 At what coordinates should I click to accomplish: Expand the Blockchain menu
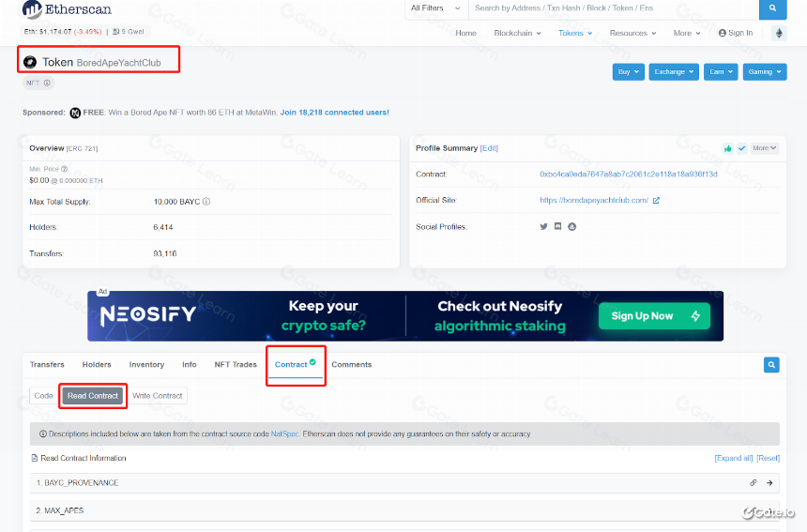517,33
